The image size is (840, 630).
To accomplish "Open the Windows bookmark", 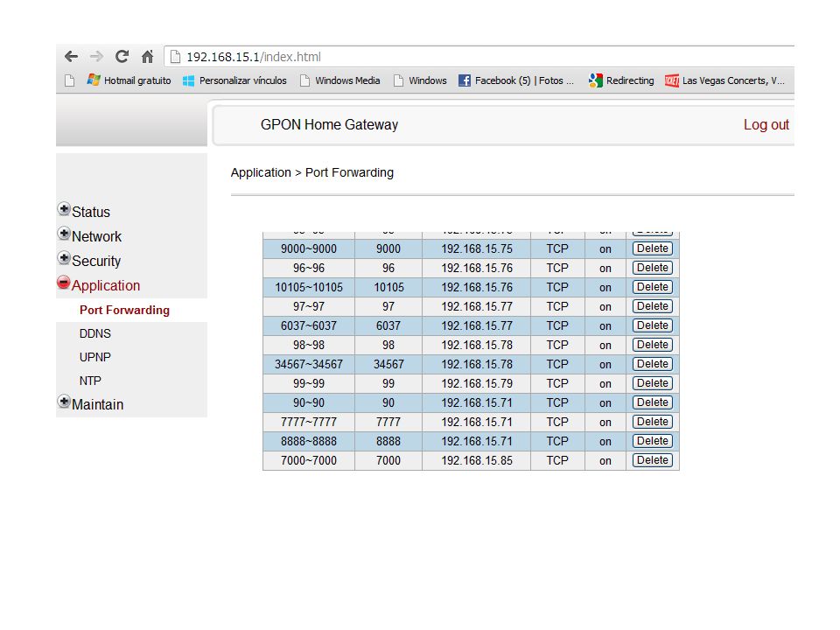I will (420, 80).
